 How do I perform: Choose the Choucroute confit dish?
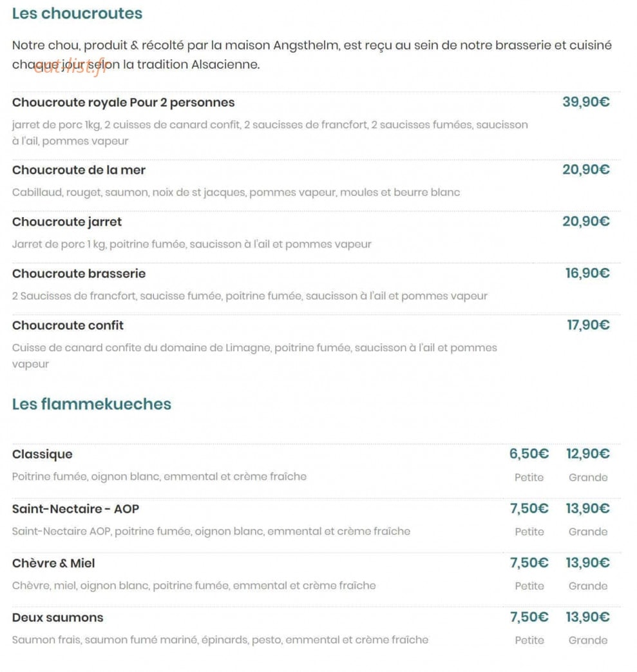point(68,325)
